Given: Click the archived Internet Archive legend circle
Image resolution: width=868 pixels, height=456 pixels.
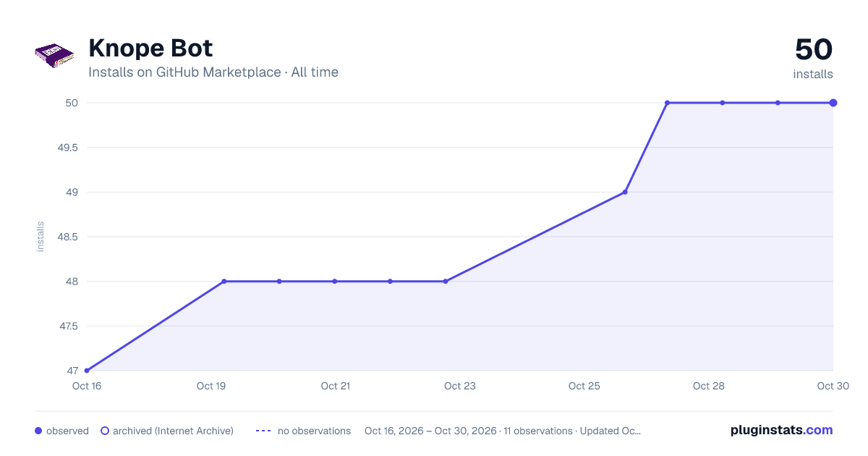Looking at the screenshot, I should (105, 431).
